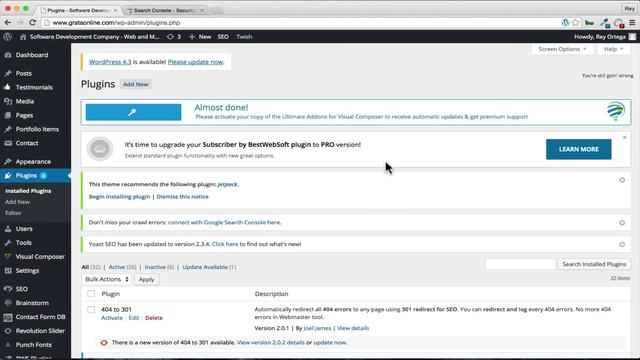Dismiss the Google Search Console notice
This screenshot has height=360, width=640.
(x=622, y=222)
